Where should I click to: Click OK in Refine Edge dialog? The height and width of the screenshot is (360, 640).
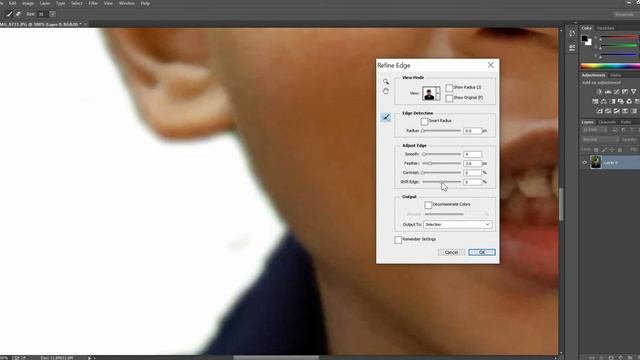pos(482,252)
